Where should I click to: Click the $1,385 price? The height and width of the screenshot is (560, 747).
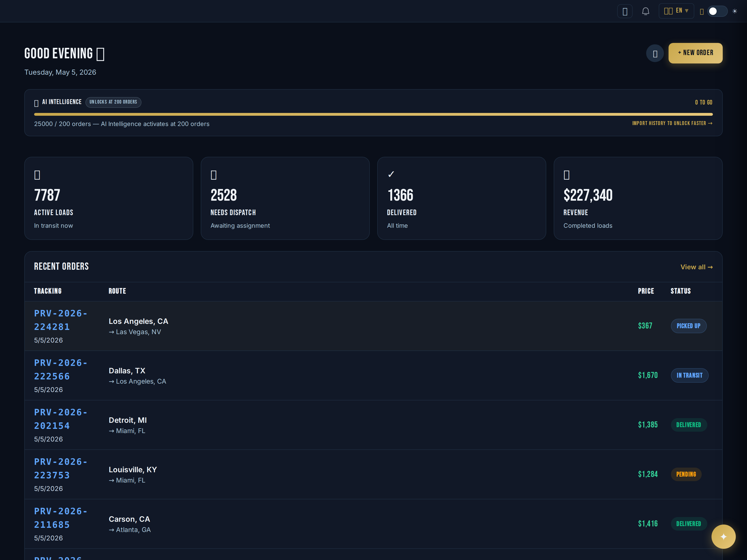click(x=648, y=425)
